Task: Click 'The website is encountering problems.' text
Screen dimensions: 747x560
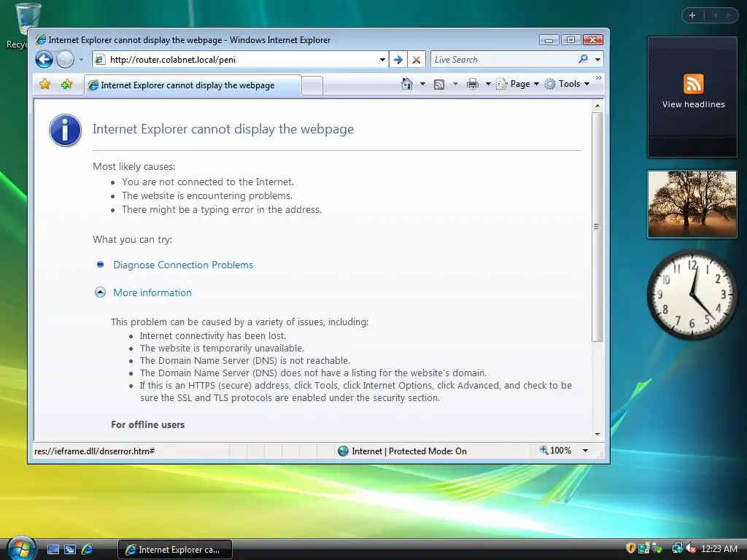Action: click(206, 195)
